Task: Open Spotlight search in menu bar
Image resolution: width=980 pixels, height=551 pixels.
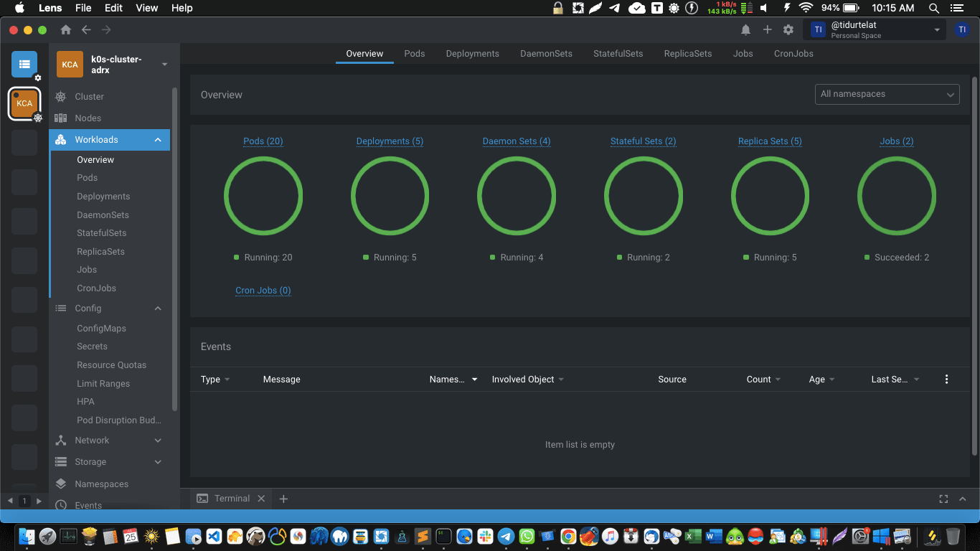Action: [934, 8]
